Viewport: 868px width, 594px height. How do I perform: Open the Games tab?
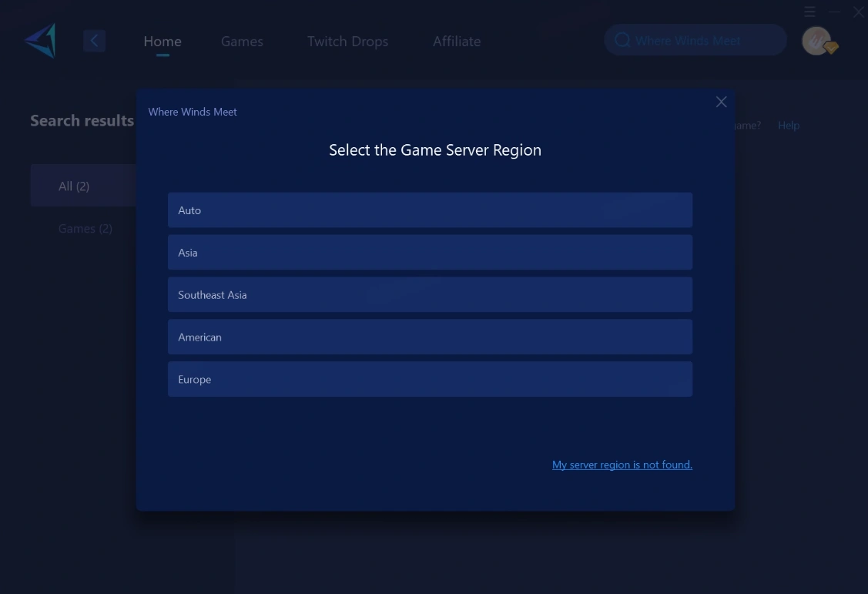coord(242,42)
